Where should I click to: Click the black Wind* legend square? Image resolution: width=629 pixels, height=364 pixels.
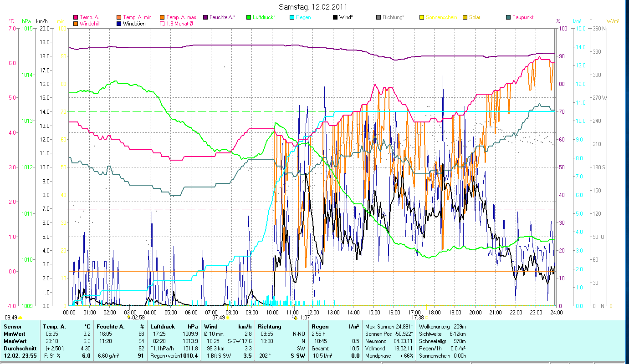click(335, 17)
